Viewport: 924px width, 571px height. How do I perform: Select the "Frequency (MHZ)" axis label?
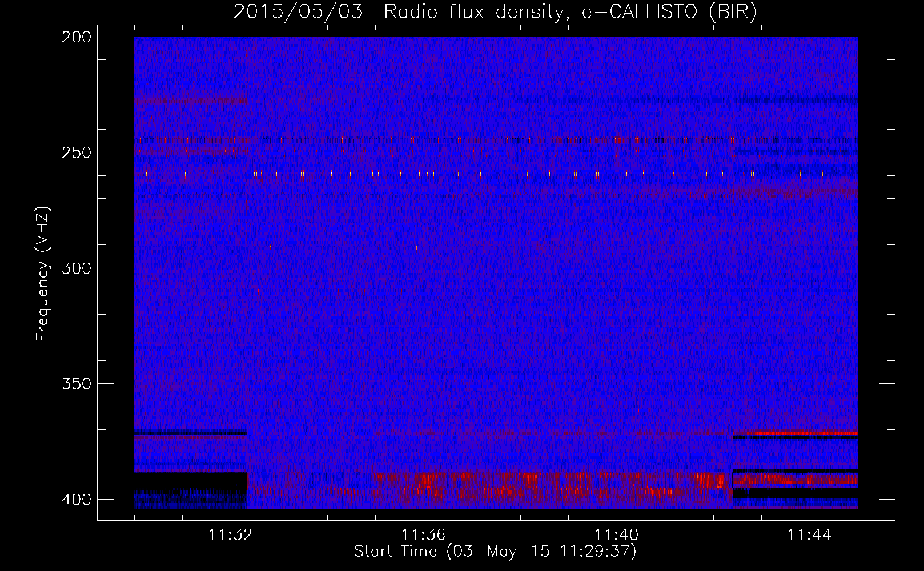pyautogui.click(x=43, y=274)
